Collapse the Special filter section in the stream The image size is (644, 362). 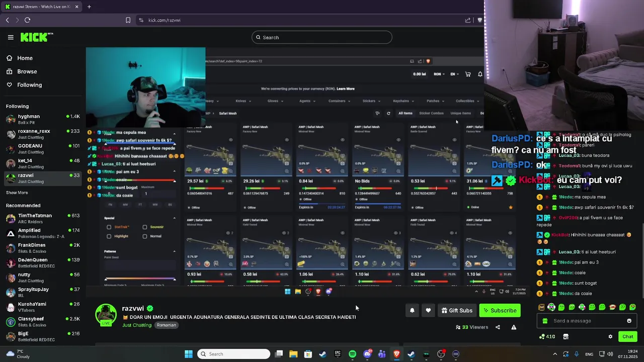pyautogui.click(x=175, y=218)
